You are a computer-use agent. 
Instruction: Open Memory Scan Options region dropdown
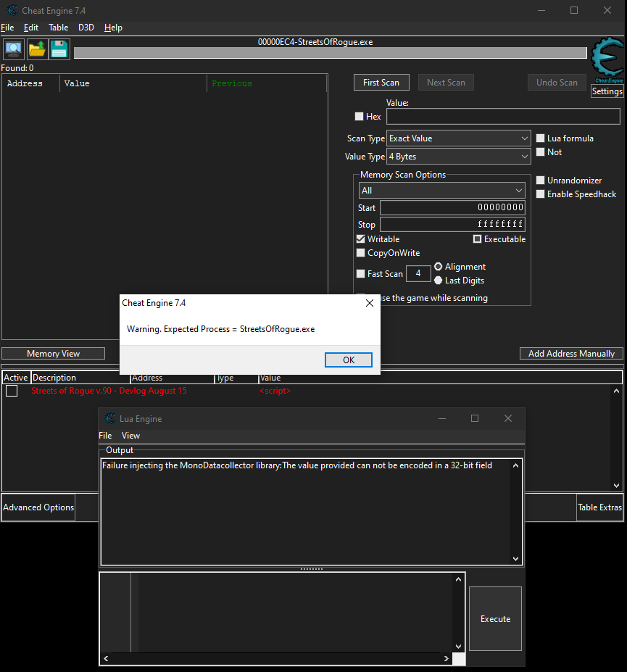[441, 190]
